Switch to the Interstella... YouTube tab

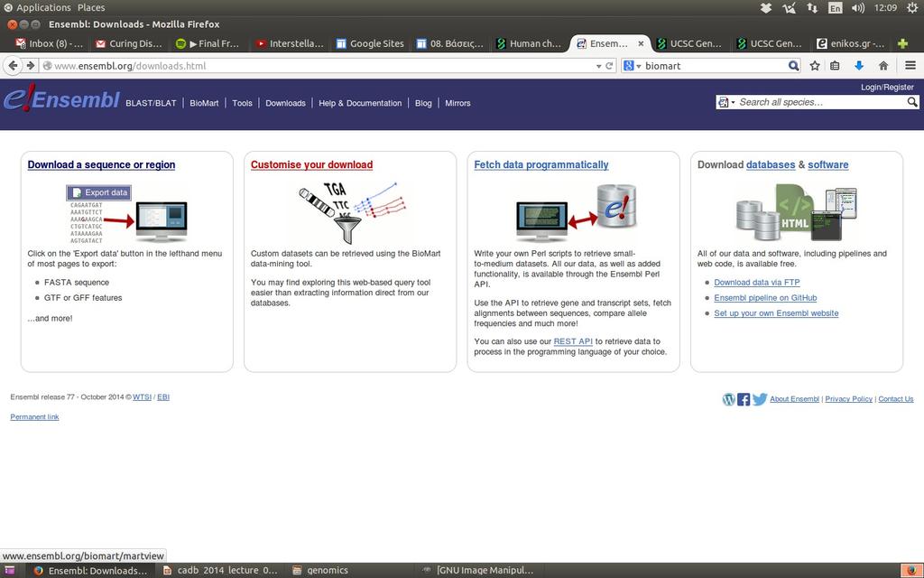pos(290,43)
